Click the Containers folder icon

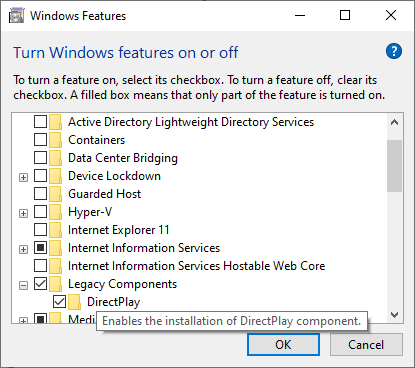coord(55,140)
